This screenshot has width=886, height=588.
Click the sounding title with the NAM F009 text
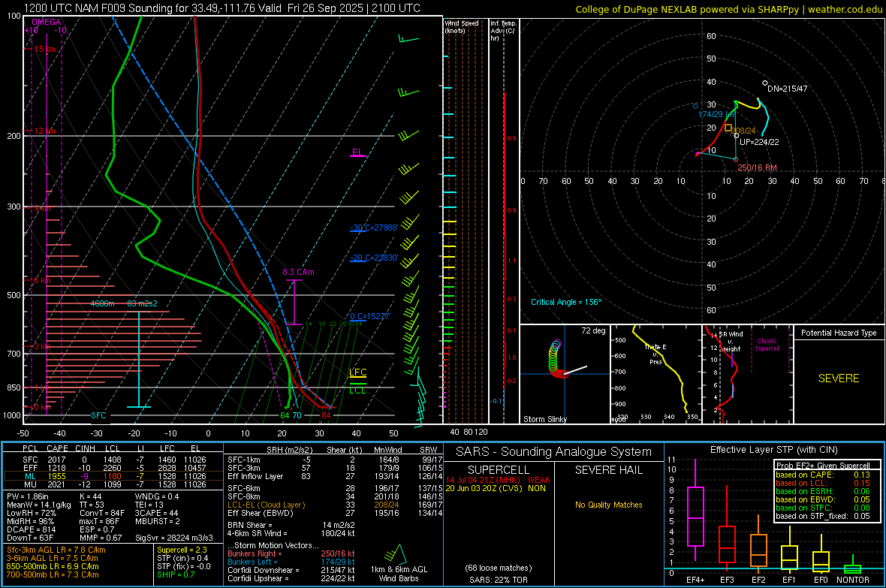(x=222, y=8)
